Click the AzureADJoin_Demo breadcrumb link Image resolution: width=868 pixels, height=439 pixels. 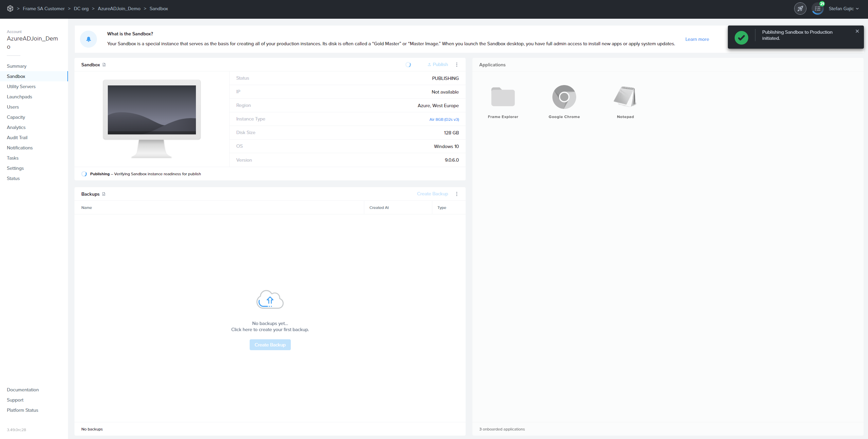tap(119, 9)
